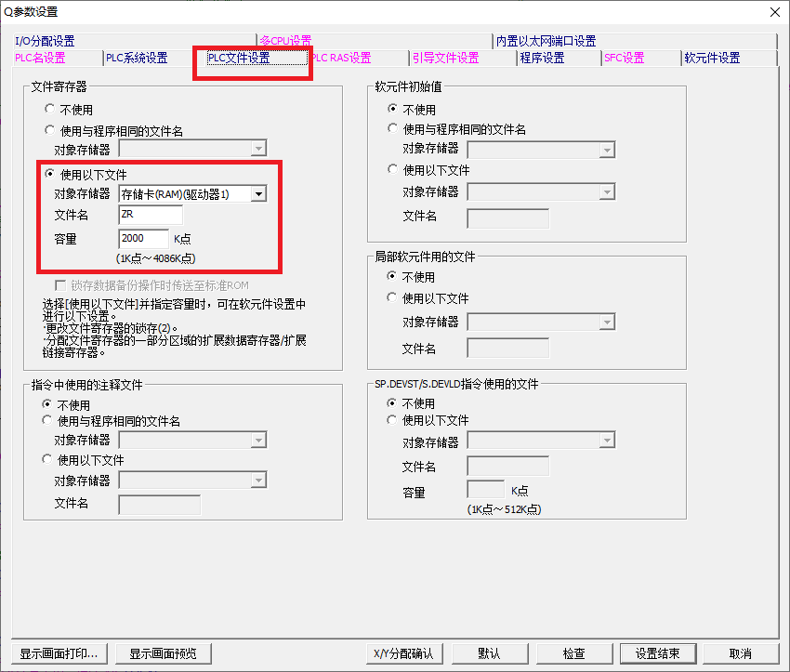This screenshot has width=790, height=672.
Task: Enable 使用以下文件 in 局部软元件用的文件 group
Action: point(393,298)
